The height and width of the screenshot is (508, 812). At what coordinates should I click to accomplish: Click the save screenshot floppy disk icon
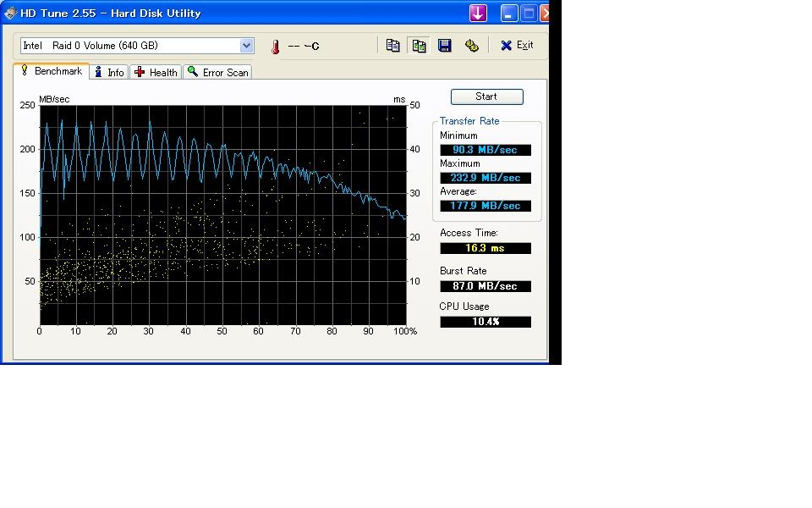[444, 46]
